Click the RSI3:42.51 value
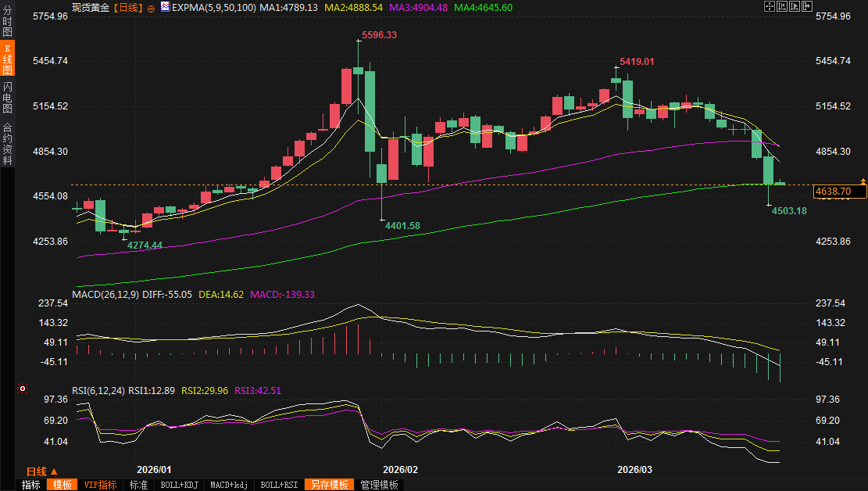This screenshot has width=868, height=491. (258, 391)
